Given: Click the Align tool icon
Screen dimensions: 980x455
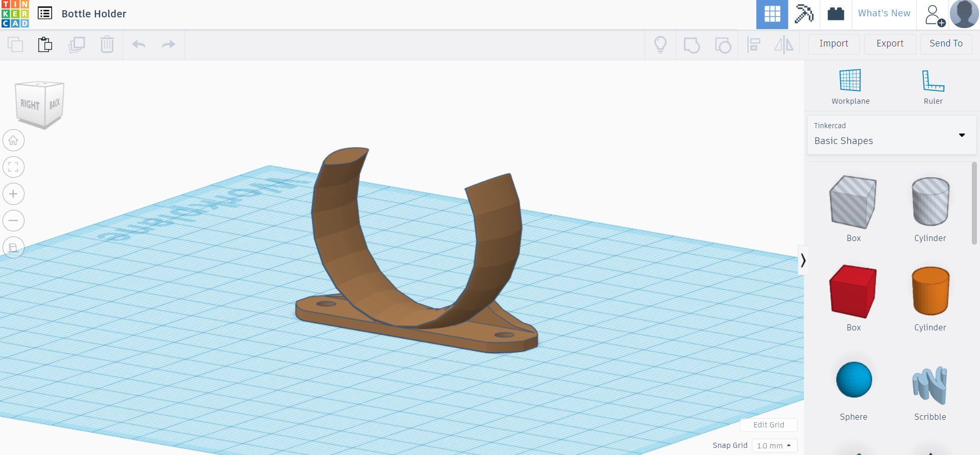Looking at the screenshot, I should point(754,45).
